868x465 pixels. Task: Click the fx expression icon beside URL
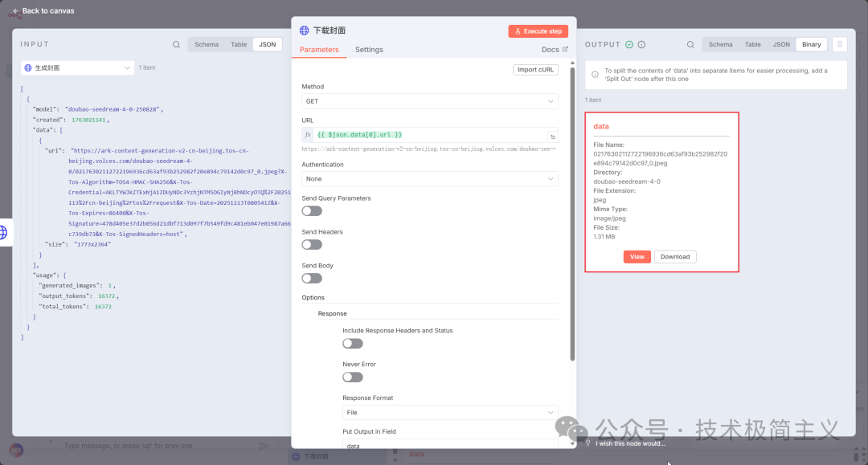pos(308,135)
